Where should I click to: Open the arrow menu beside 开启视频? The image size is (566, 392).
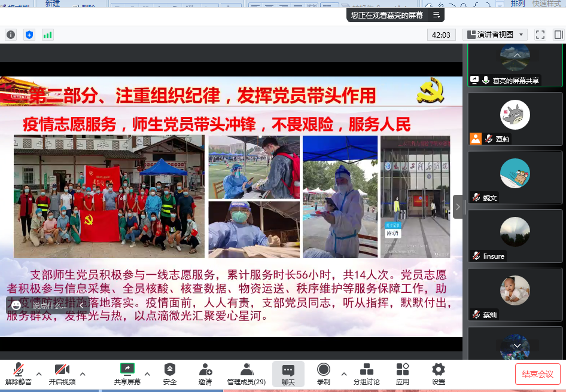tap(83, 374)
